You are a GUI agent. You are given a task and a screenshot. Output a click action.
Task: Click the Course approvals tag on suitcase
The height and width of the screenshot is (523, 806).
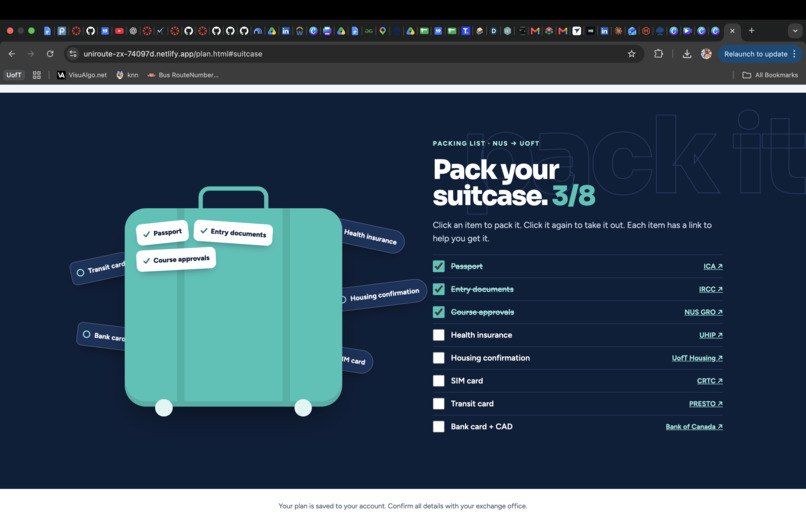point(176,259)
